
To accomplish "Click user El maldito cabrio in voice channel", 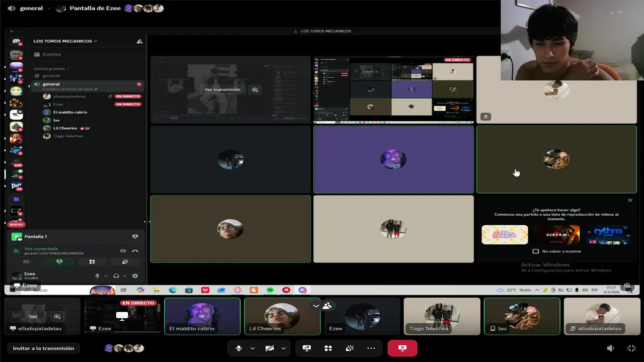I will click(70, 112).
